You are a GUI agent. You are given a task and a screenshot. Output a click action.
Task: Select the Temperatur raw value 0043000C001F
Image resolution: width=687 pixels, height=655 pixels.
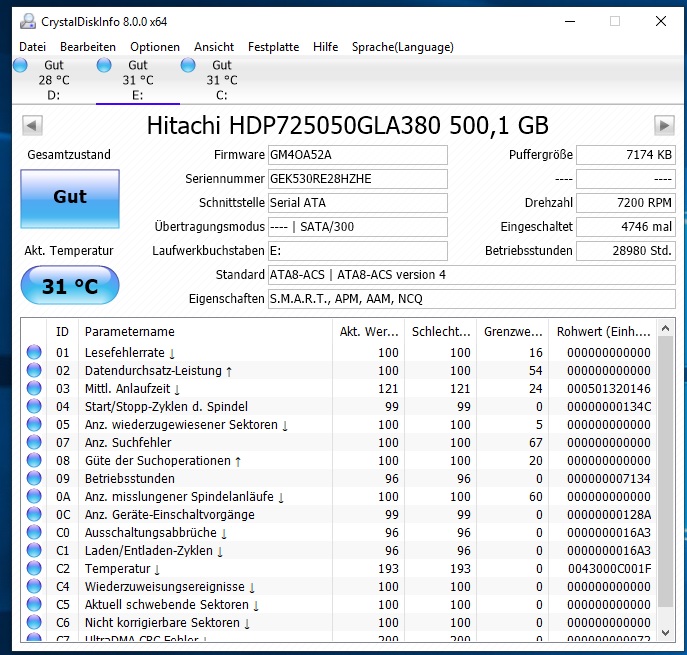pos(609,569)
